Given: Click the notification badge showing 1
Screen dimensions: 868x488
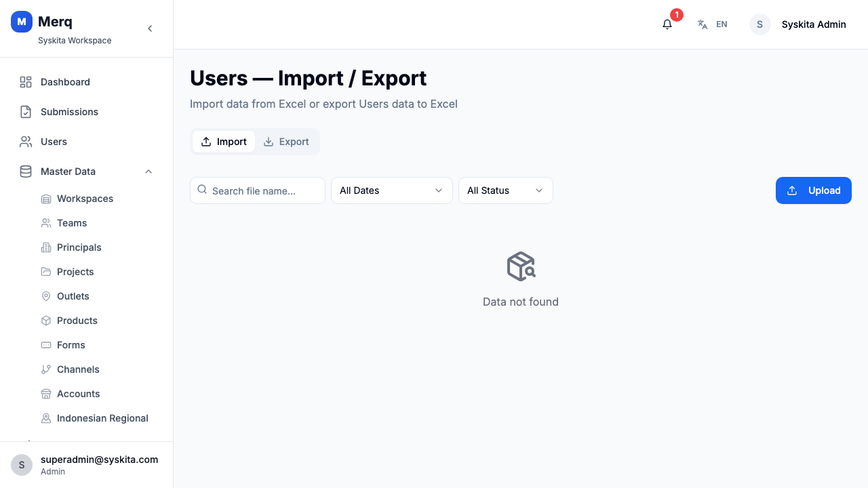Looking at the screenshot, I should [x=676, y=15].
